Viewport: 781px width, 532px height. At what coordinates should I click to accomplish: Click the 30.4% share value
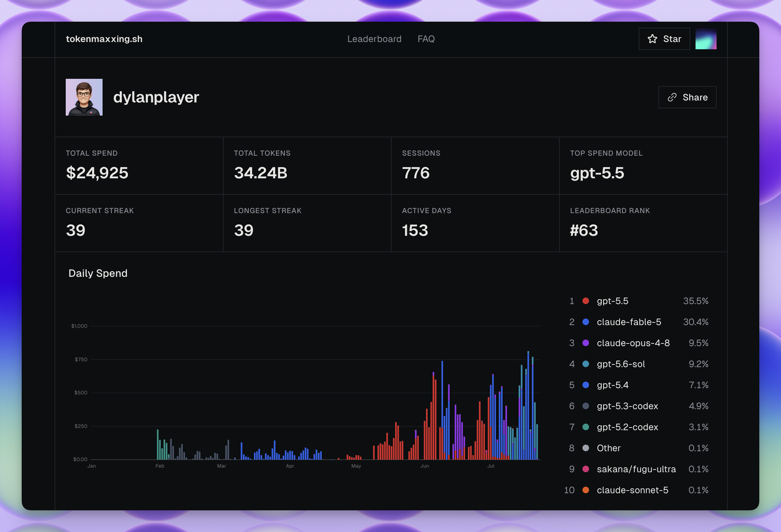(x=695, y=322)
